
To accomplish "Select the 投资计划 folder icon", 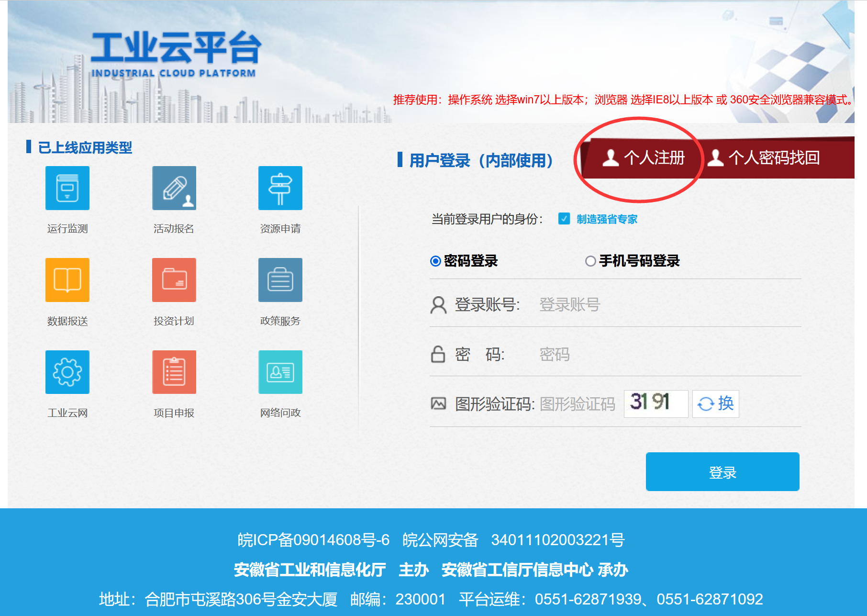I will click(174, 280).
